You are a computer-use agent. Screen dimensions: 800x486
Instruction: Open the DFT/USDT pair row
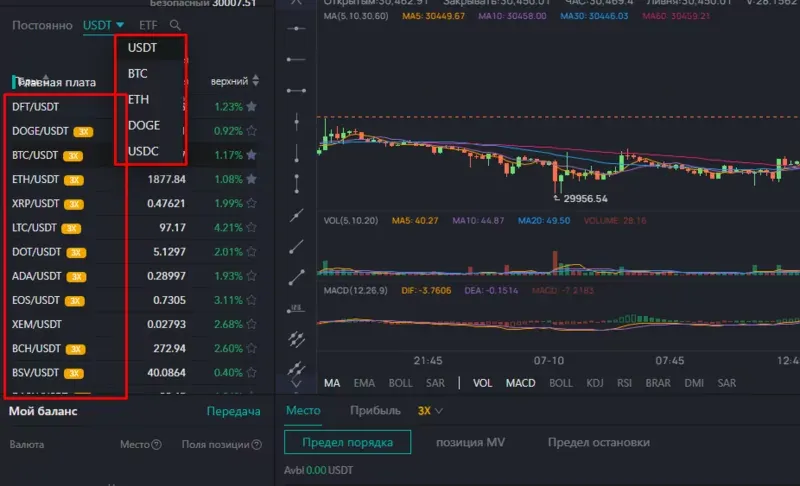pos(134,107)
